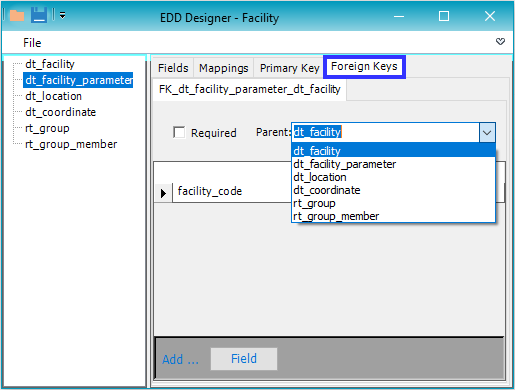Choose dt_facility_parameter from Parent dropdown list
The width and height of the screenshot is (515, 390).
click(393, 164)
